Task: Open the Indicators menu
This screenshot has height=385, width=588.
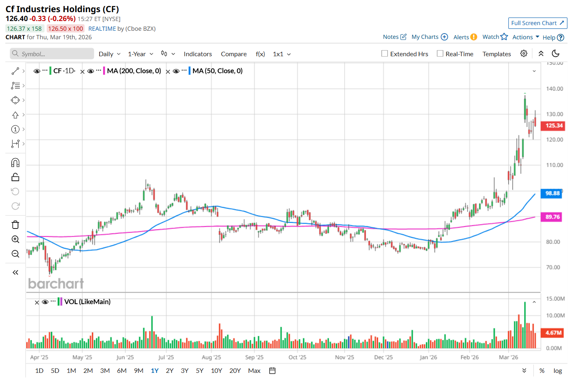Action: (x=197, y=54)
